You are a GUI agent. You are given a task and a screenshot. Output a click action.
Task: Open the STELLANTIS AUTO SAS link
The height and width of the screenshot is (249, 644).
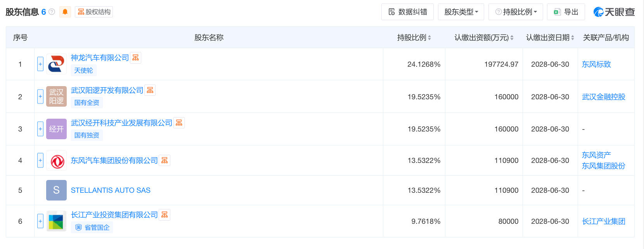pos(111,190)
